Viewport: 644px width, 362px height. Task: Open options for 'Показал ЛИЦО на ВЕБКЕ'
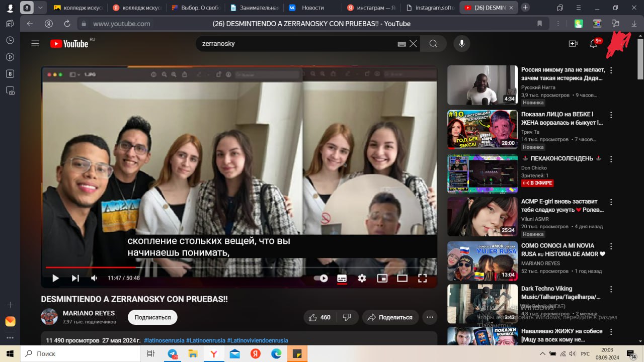611,115
